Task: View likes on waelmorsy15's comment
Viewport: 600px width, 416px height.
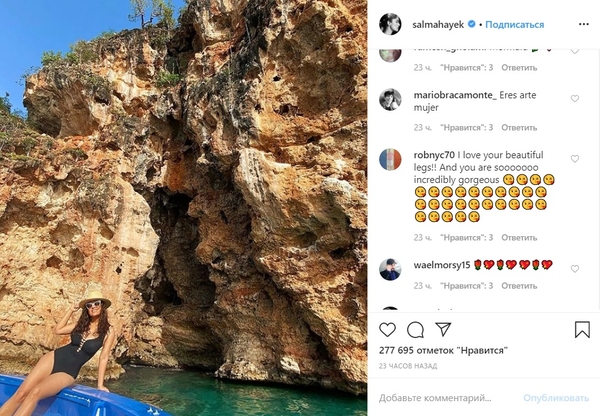Action: (x=467, y=292)
